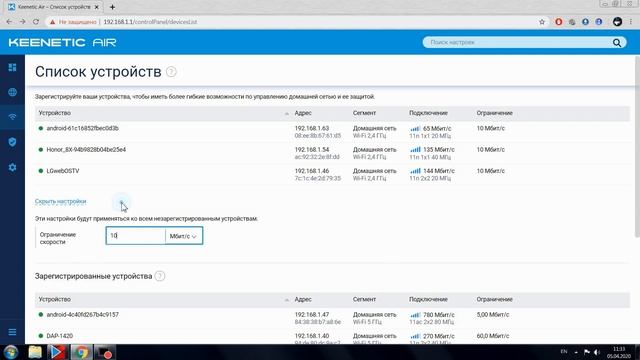Open device LGwebOSTV
This screenshot has height=360, width=640.
[x=63, y=171]
